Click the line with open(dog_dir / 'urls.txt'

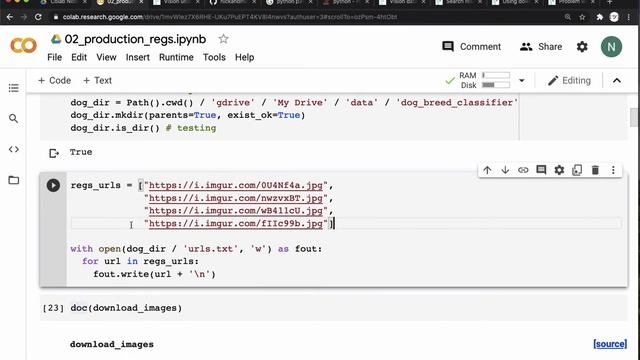pos(196,249)
